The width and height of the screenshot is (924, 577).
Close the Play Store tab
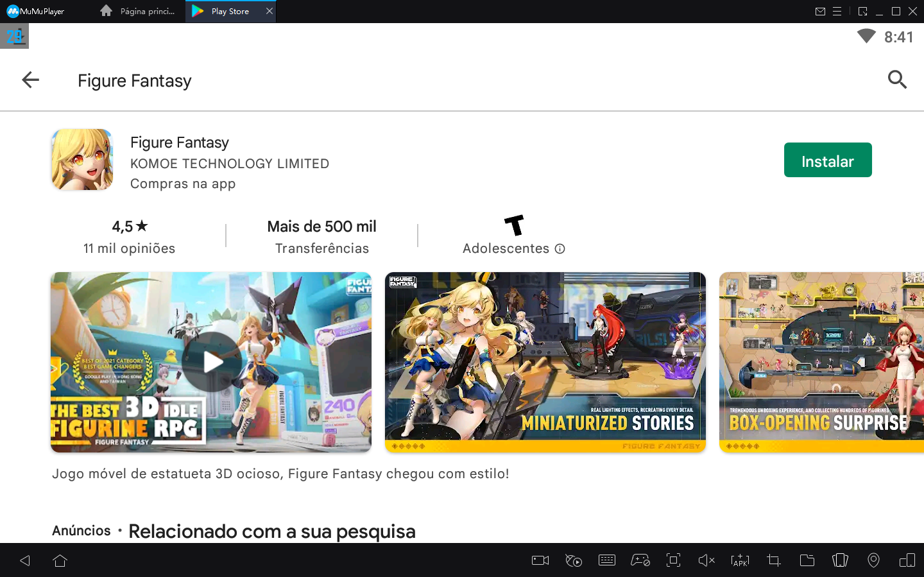pos(269,11)
